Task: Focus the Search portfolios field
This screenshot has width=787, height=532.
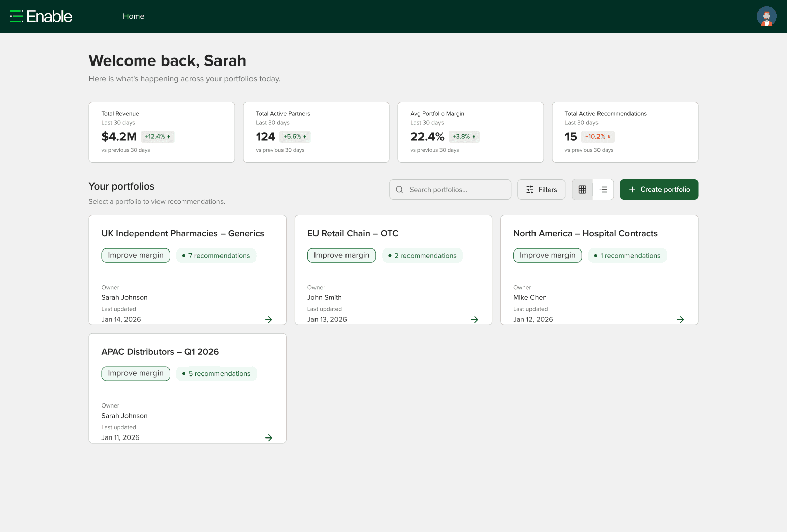Action: click(450, 190)
